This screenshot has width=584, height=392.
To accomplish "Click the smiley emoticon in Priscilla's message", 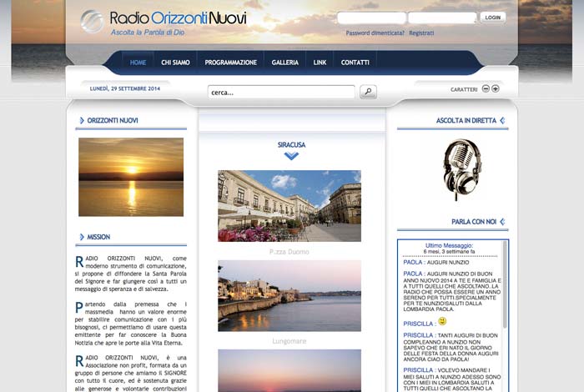I will click(442, 321).
